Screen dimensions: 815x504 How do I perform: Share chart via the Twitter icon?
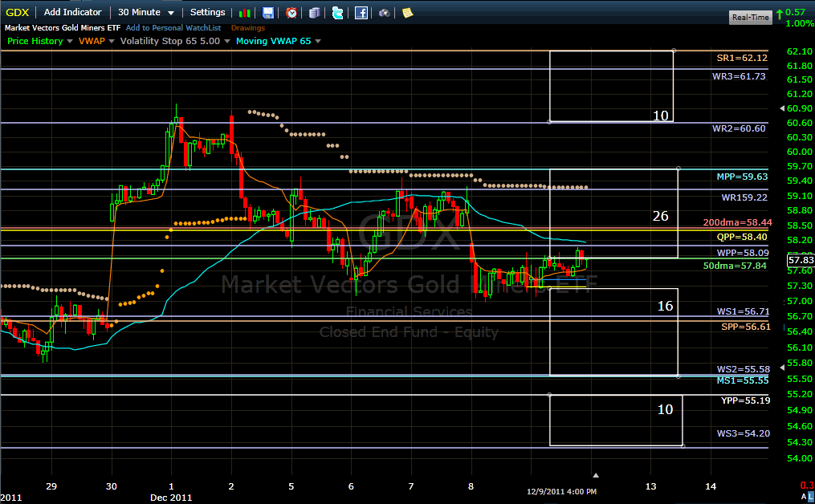point(338,13)
